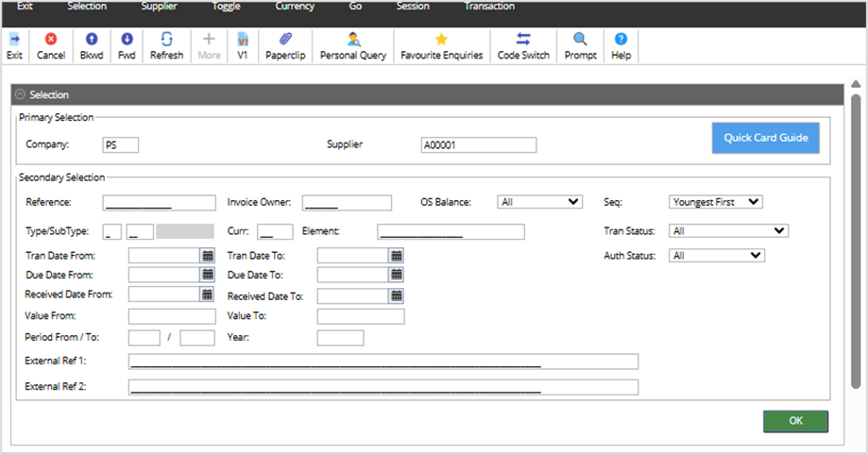
Task: Click the scrollbar up arrow
Action: tap(856, 84)
